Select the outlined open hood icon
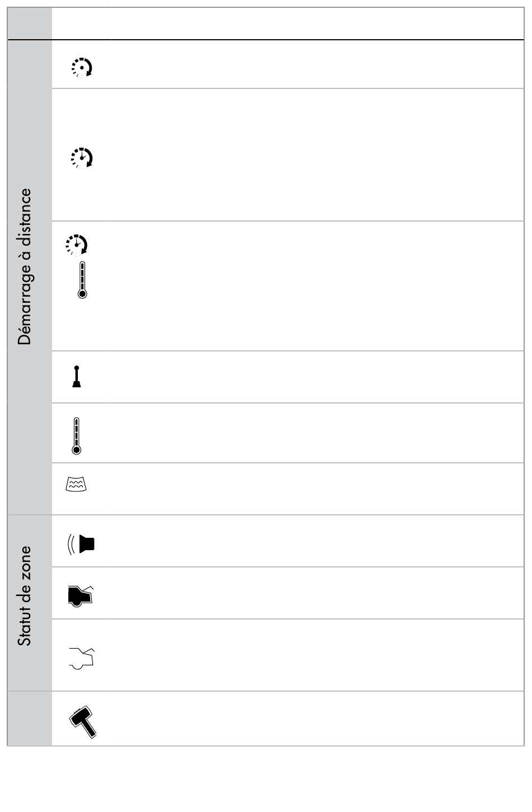This screenshot has height=812, width=532. [82, 658]
